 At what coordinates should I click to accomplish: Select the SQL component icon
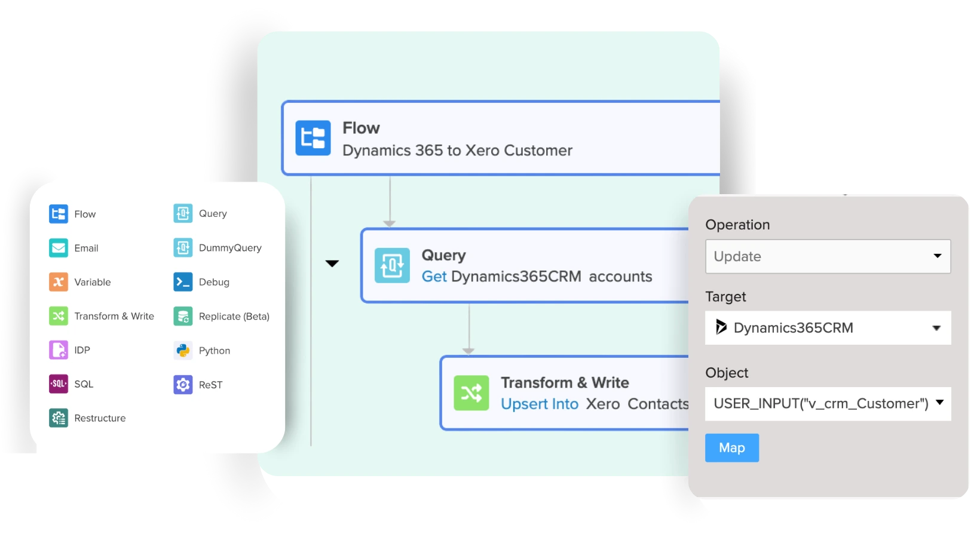pos(58,384)
